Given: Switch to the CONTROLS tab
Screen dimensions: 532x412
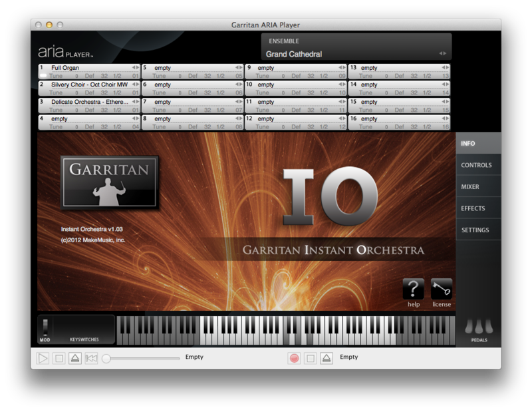Looking at the screenshot, I should 476,165.
